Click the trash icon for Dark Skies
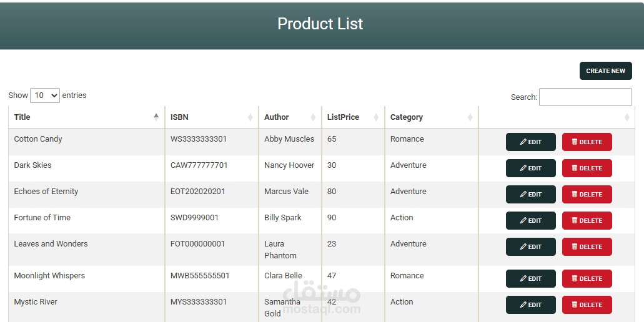Image resolution: width=644 pixels, height=322 pixels. (575, 168)
